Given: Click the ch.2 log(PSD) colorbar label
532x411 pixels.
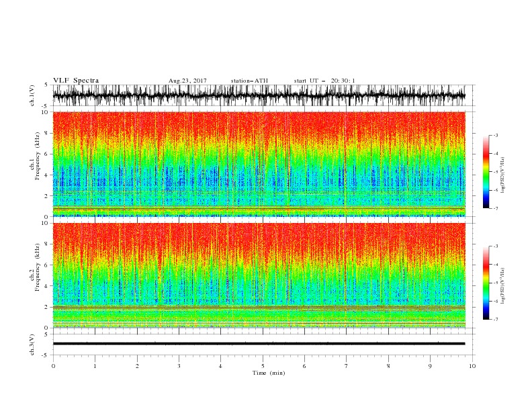Looking at the screenshot, I should 502,286.
